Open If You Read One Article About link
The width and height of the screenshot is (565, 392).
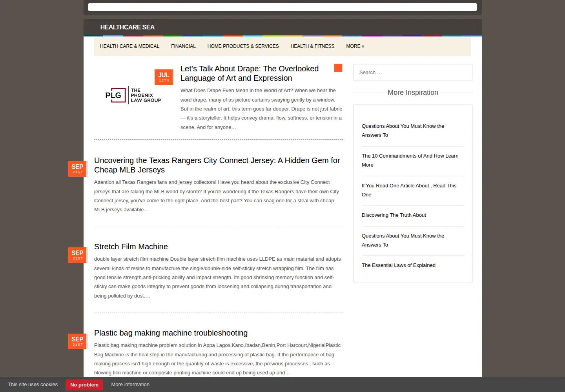(409, 190)
